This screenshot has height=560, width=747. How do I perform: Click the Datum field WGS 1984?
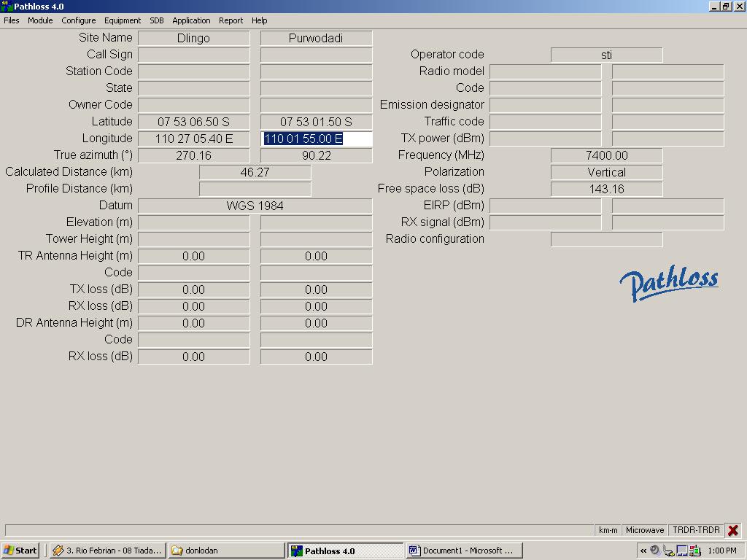pyautogui.click(x=255, y=206)
